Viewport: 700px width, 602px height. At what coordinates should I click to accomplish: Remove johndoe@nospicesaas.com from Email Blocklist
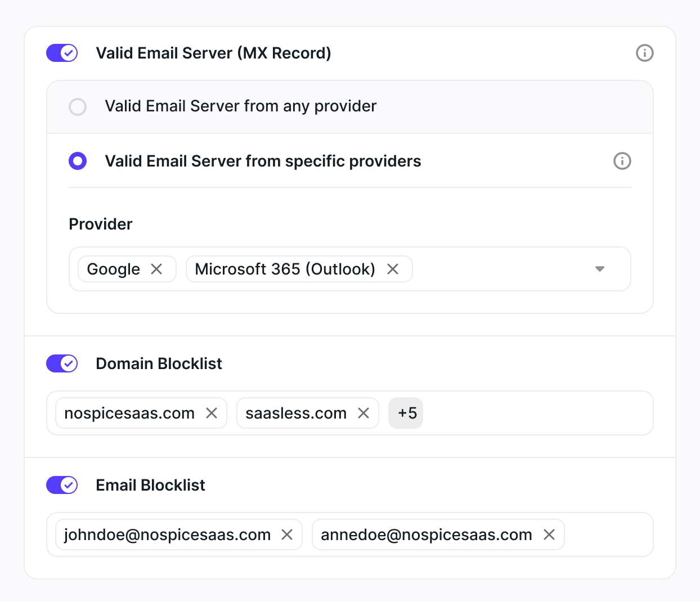click(287, 534)
